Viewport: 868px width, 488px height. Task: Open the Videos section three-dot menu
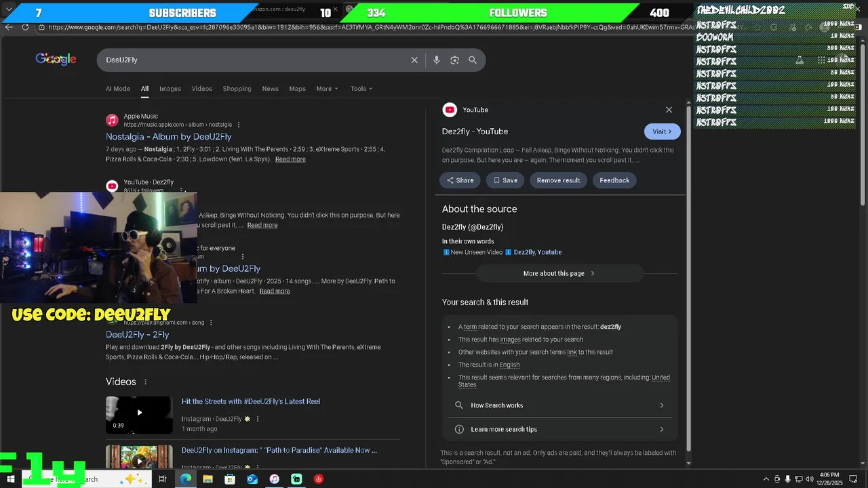(145, 382)
